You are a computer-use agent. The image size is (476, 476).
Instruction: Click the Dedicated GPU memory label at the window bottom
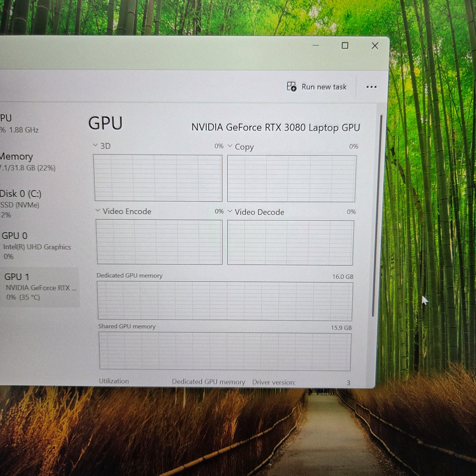tap(208, 382)
